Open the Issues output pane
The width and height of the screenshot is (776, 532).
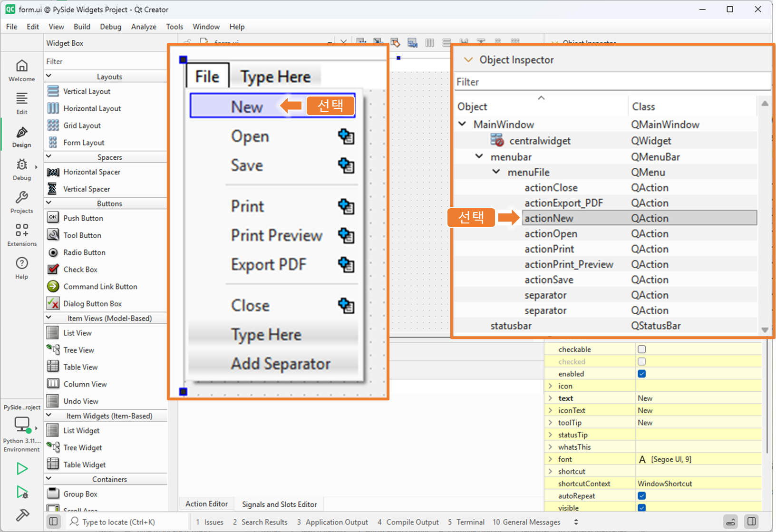(x=210, y=522)
